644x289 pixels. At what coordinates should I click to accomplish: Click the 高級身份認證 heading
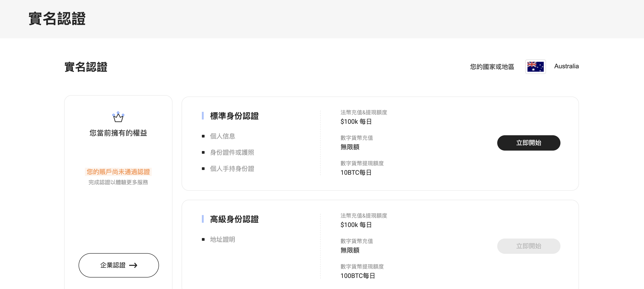click(x=234, y=219)
